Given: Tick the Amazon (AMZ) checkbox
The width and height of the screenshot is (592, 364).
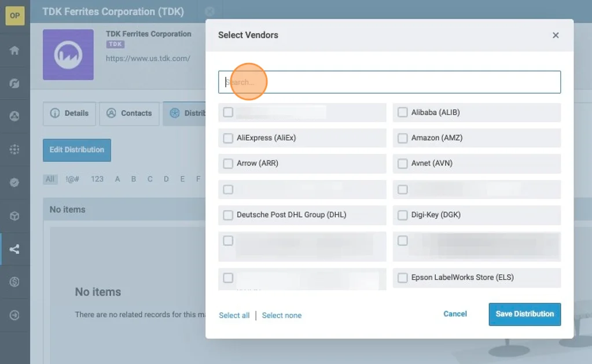Looking at the screenshot, I should click(403, 138).
